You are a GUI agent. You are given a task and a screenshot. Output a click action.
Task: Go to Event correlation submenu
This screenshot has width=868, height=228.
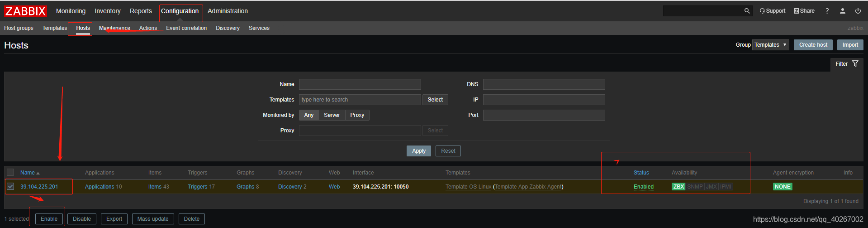point(186,28)
